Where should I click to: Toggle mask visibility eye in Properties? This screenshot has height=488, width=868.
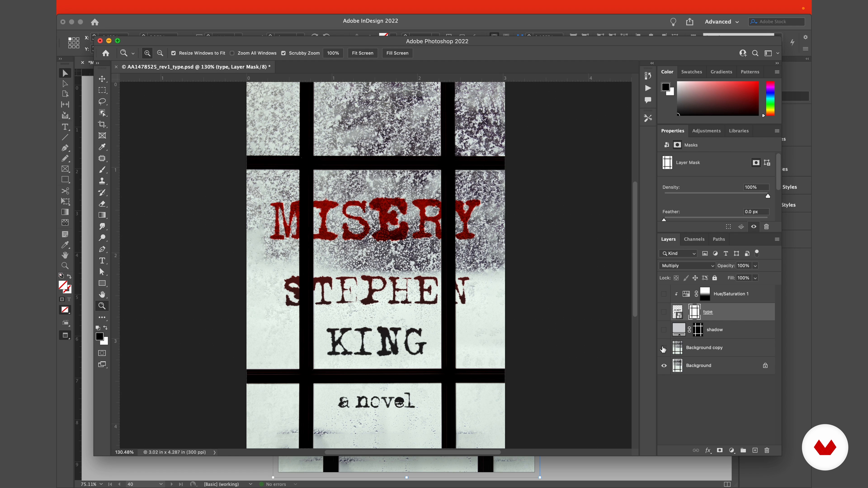click(754, 227)
